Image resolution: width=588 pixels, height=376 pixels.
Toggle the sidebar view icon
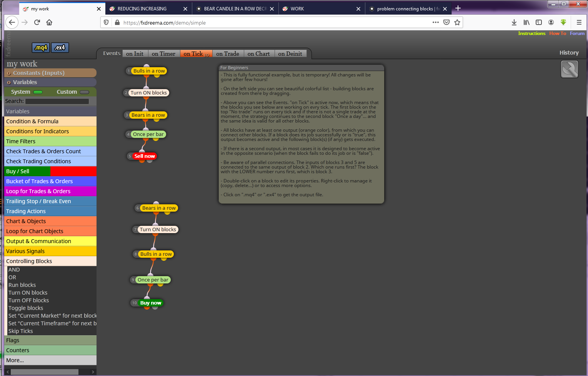tap(539, 22)
